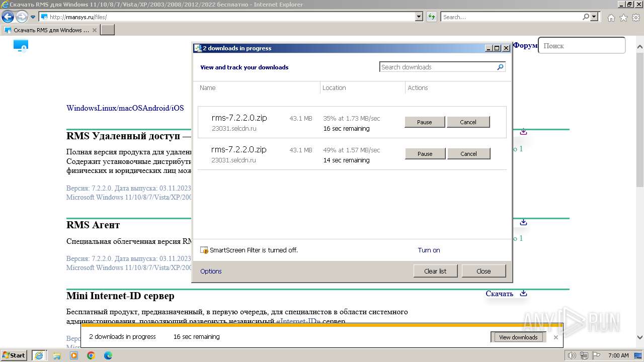Screen dimensions: 644x362
Task: Click the 7:00 AM clock
Action: point(618,355)
